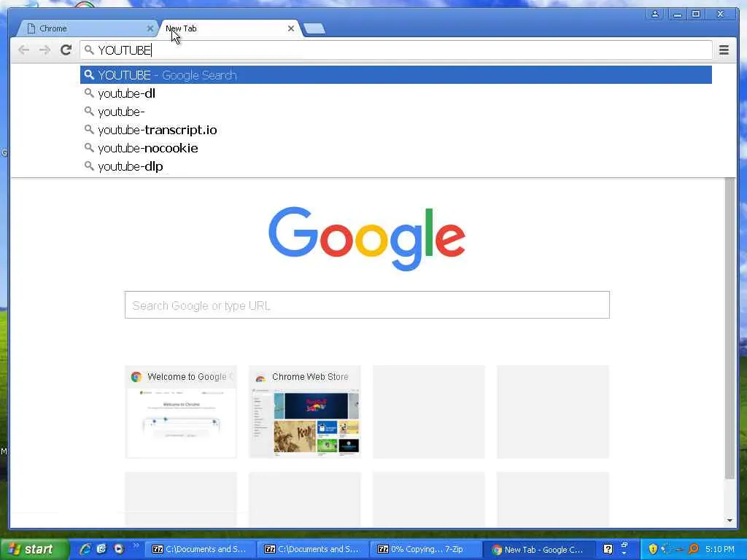Choose the youtube-dl suggestion
Viewport: 747px width, 560px height.
(396, 93)
